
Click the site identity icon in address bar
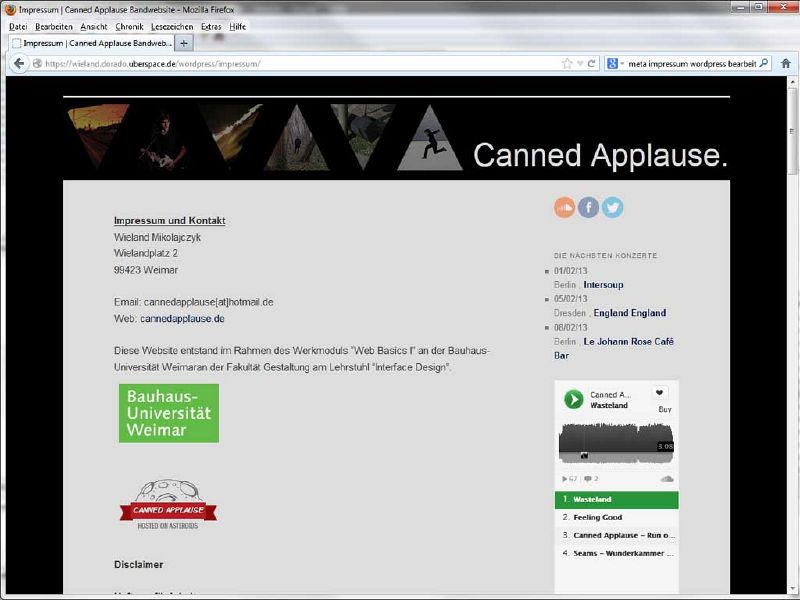pyautogui.click(x=37, y=64)
